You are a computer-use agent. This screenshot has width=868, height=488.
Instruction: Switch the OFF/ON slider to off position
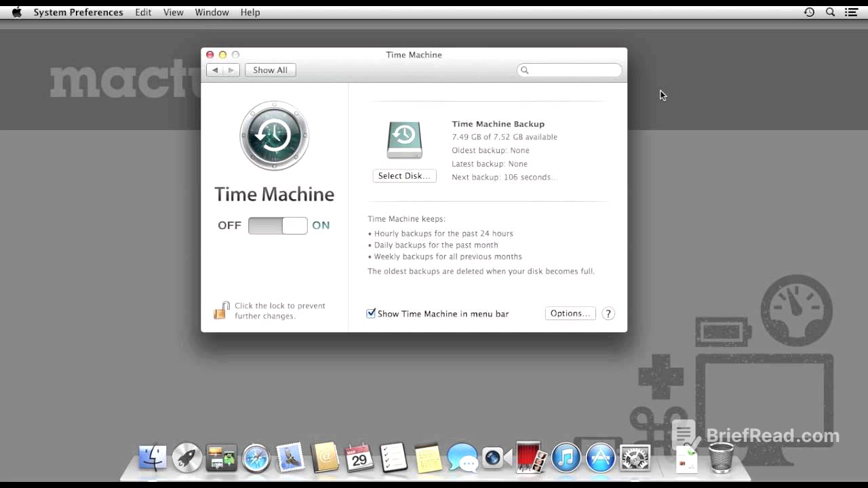pos(264,225)
